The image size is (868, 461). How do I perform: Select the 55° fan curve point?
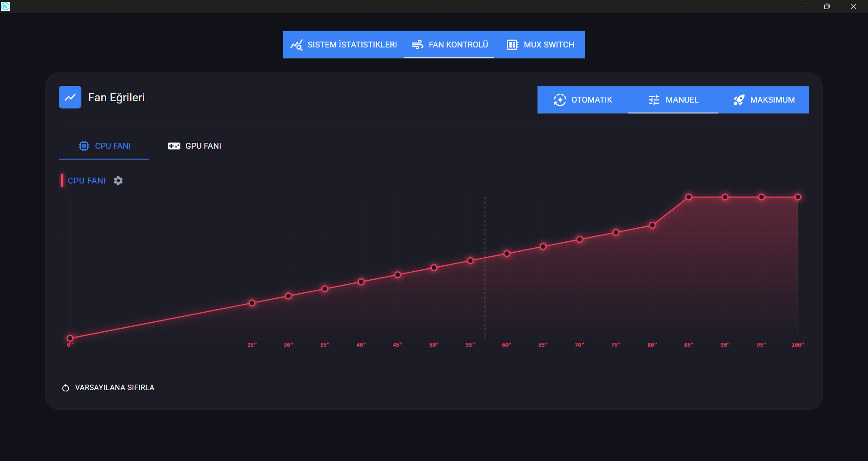tap(470, 261)
